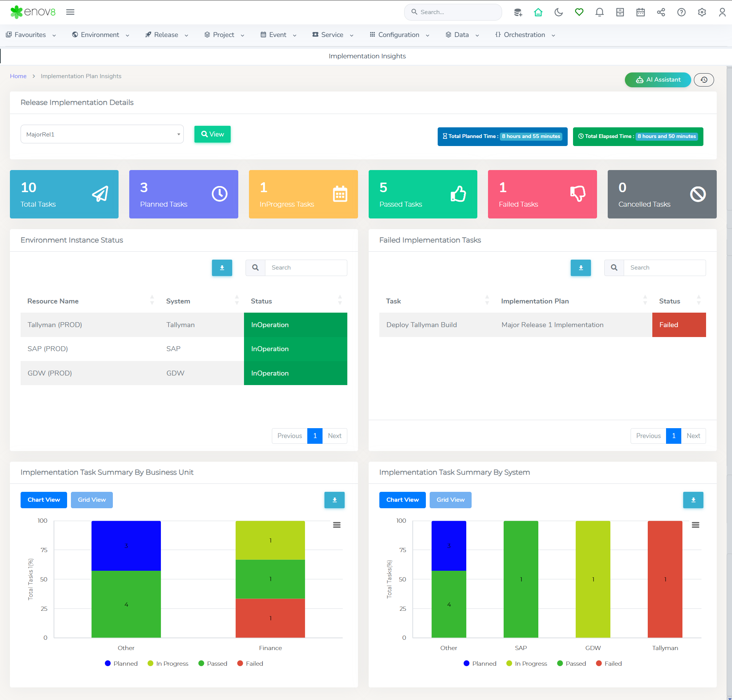Launch the AI Assistant
Screen dimensions: 732x700
[658, 80]
